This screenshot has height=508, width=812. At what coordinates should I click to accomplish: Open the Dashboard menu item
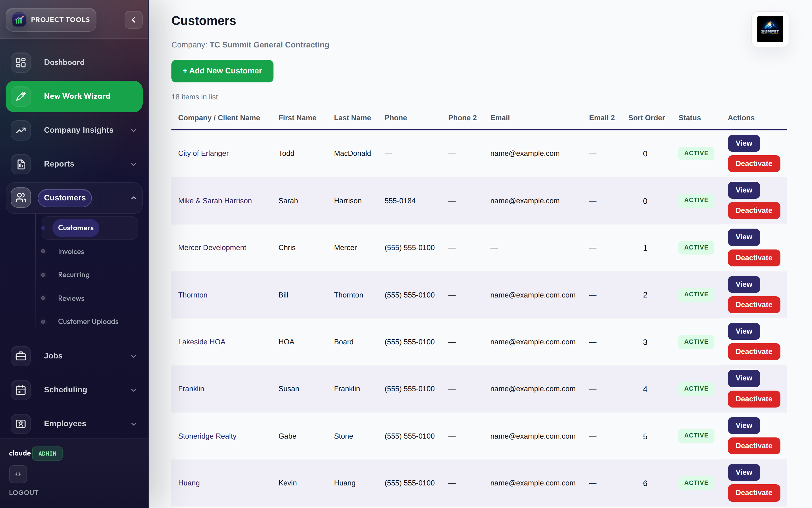point(74,62)
